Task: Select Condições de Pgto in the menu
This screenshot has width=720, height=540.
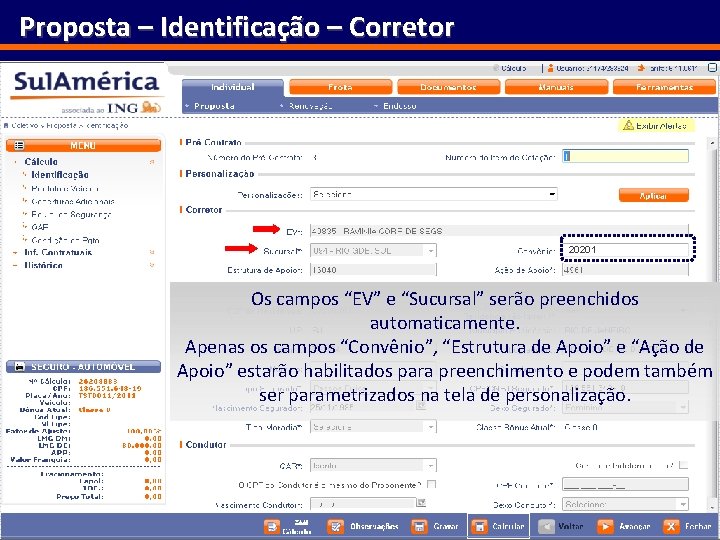Action: coord(65,240)
